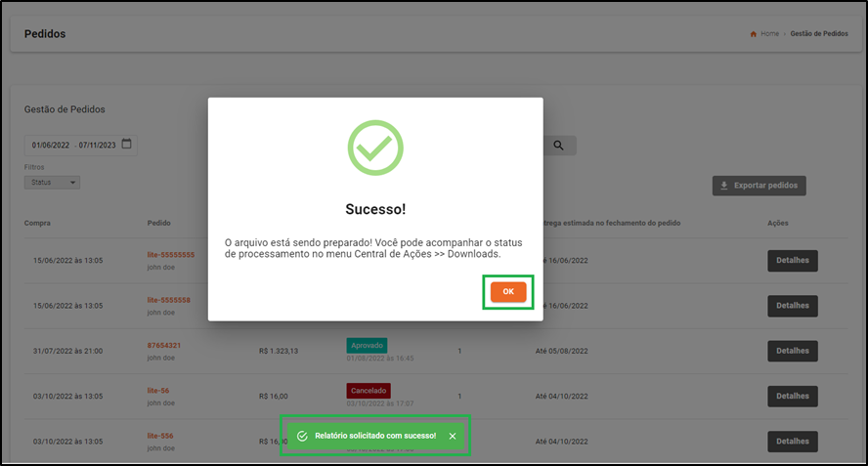
Task: Expand the Status filter dropdown
Action: (52, 183)
